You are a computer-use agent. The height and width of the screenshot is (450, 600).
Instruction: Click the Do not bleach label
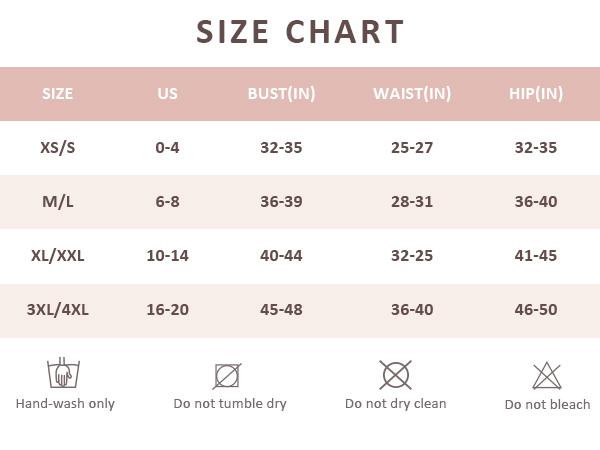coord(547,405)
